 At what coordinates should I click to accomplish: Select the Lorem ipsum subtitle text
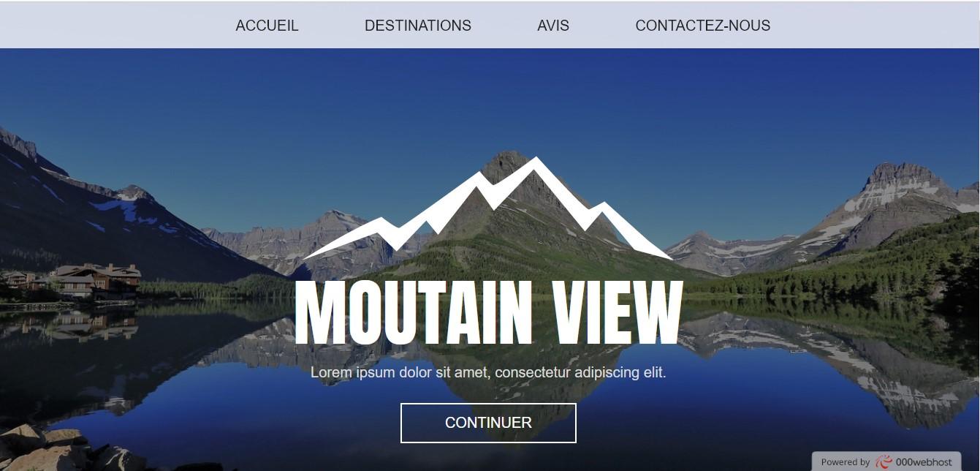[x=488, y=372]
